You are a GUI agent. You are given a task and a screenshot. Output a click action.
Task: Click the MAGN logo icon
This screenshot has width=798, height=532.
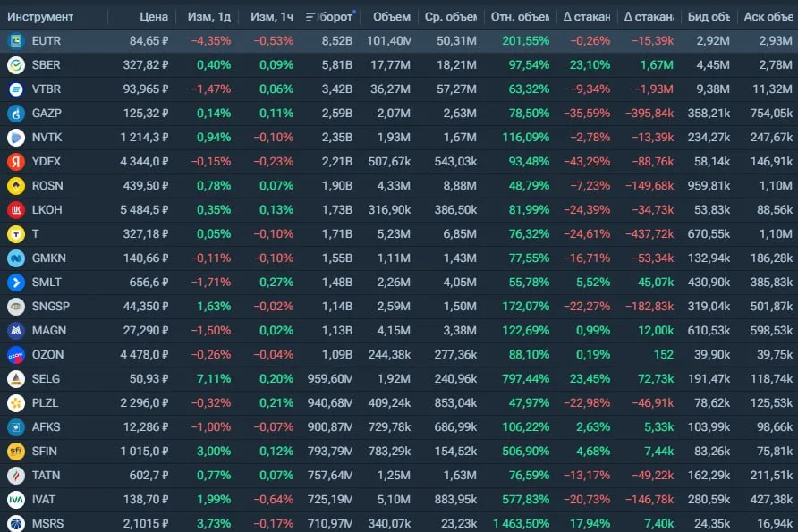[16, 331]
